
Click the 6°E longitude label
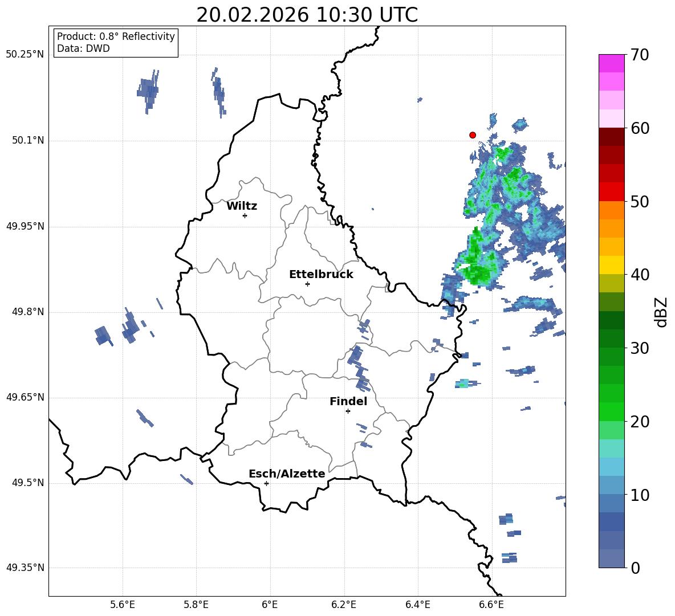(x=270, y=605)
